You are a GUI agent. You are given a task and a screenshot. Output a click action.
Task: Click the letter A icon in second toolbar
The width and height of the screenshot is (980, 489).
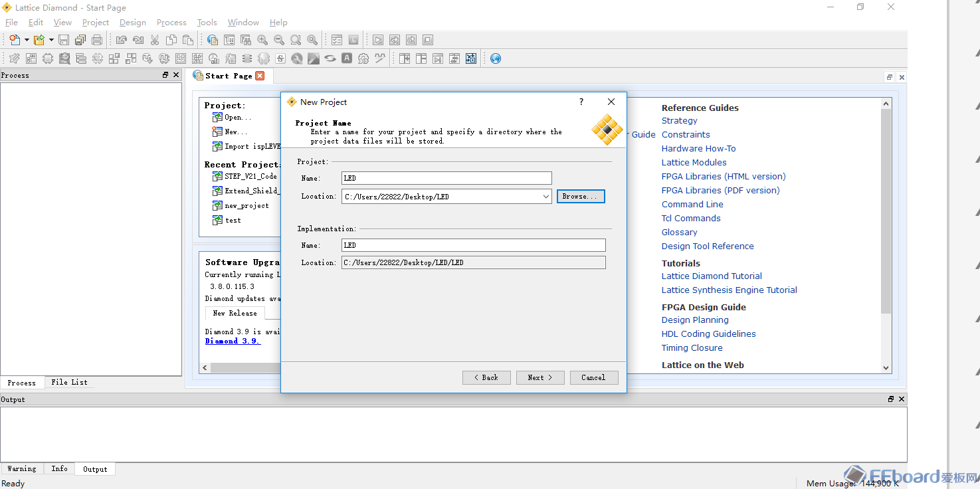point(347,58)
